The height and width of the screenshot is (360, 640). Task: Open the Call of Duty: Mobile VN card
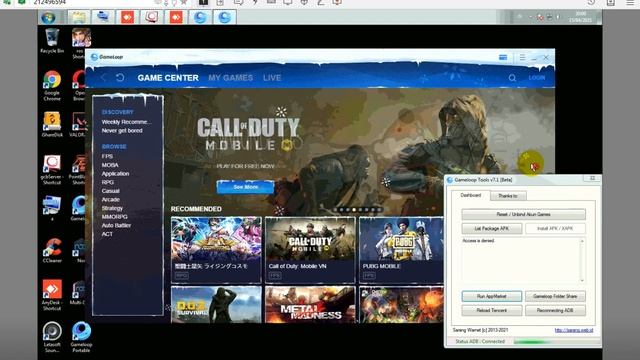[310, 250]
